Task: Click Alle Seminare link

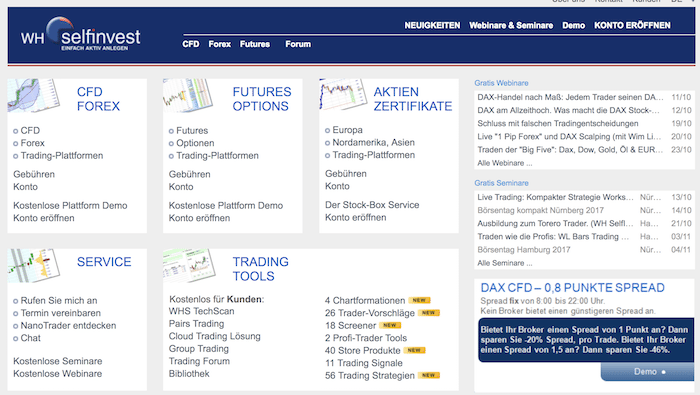Action: tap(504, 263)
